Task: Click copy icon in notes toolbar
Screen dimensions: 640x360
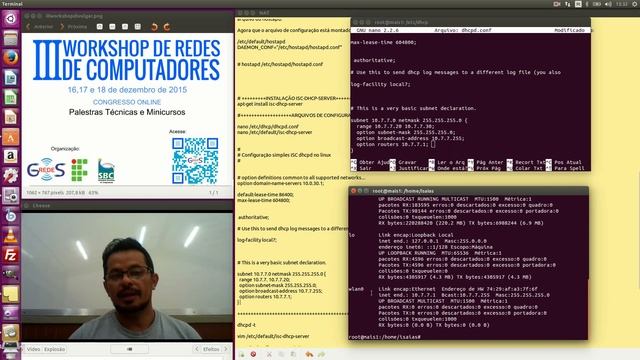Action: coord(281,354)
